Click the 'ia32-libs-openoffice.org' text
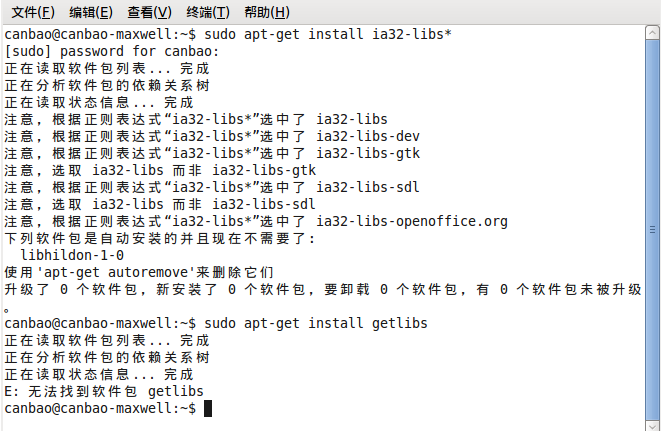The width and height of the screenshot is (661, 431). tap(412, 221)
